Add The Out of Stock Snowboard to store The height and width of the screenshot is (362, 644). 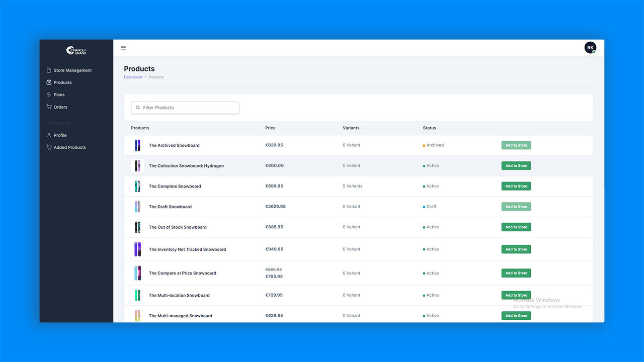tap(516, 227)
